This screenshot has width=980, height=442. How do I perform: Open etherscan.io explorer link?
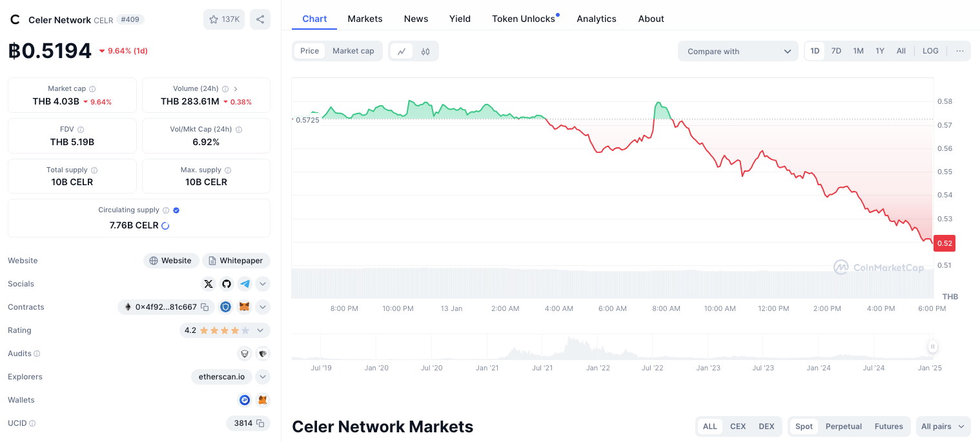click(x=222, y=377)
